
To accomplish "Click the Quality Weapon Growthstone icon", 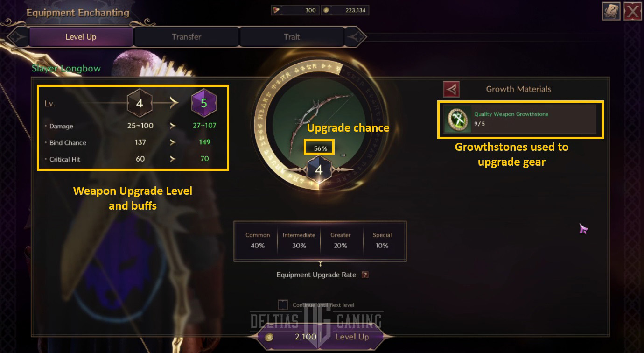I will pyautogui.click(x=456, y=119).
